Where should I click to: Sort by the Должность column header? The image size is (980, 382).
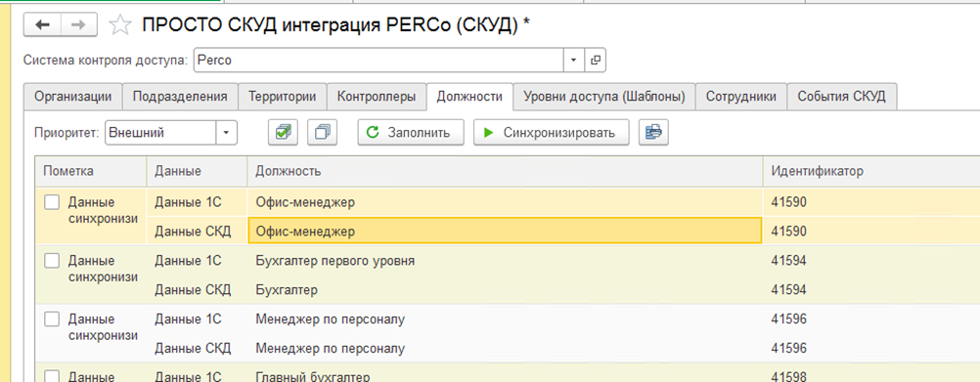pyautogui.click(x=505, y=171)
